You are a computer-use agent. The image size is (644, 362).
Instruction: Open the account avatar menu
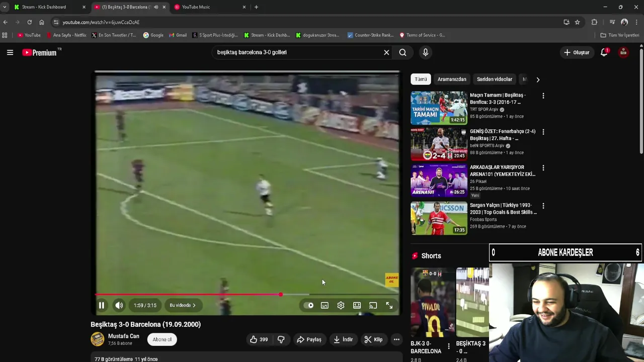point(623,52)
